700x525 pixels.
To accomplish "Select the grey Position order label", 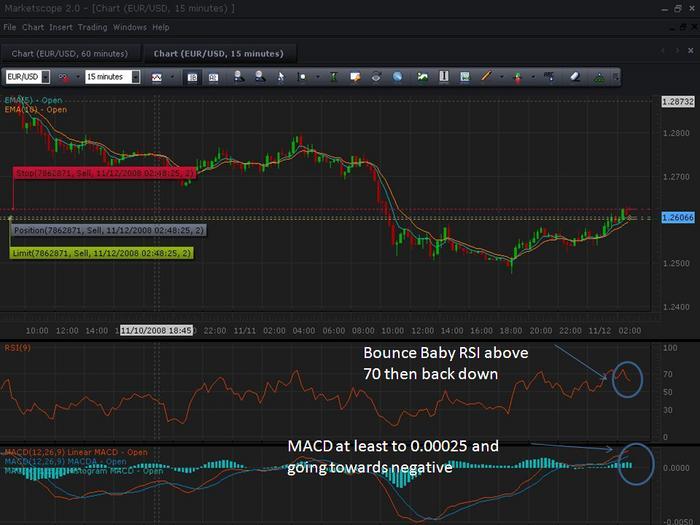I will pyautogui.click(x=109, y=230).
